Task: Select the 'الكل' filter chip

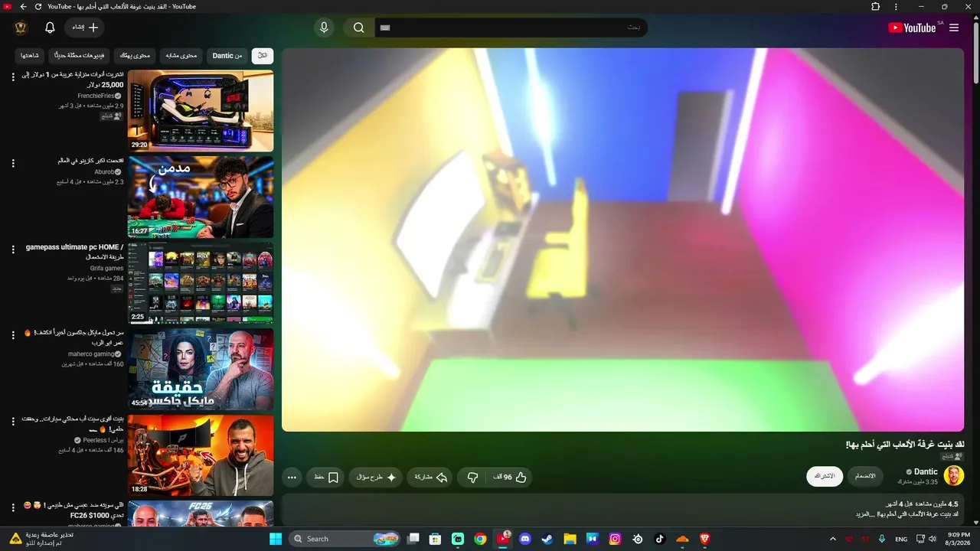Action: click(x=263, y=56)
